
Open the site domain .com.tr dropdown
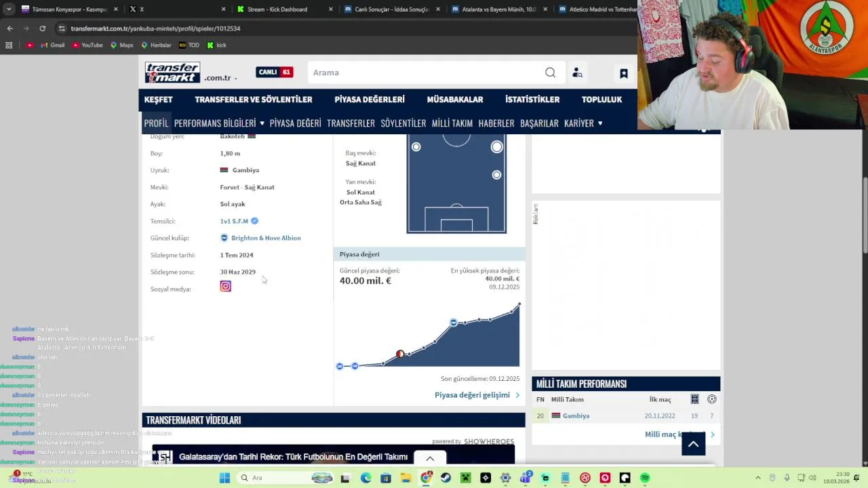pos(220,78)
